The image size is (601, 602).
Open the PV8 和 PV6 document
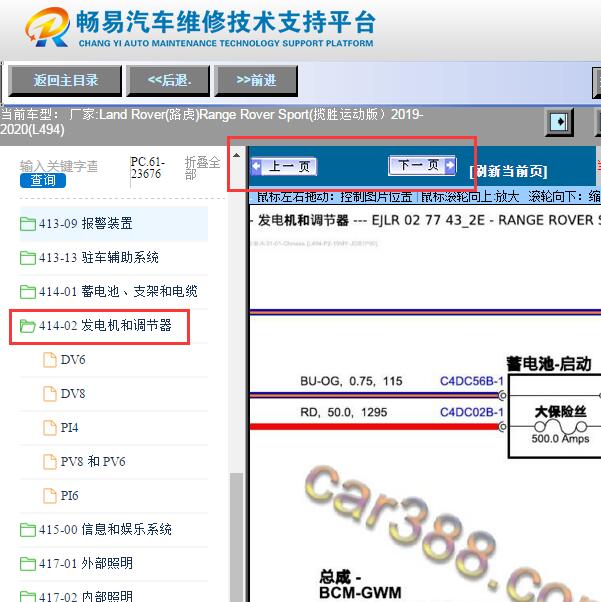[x=93, y=461]
